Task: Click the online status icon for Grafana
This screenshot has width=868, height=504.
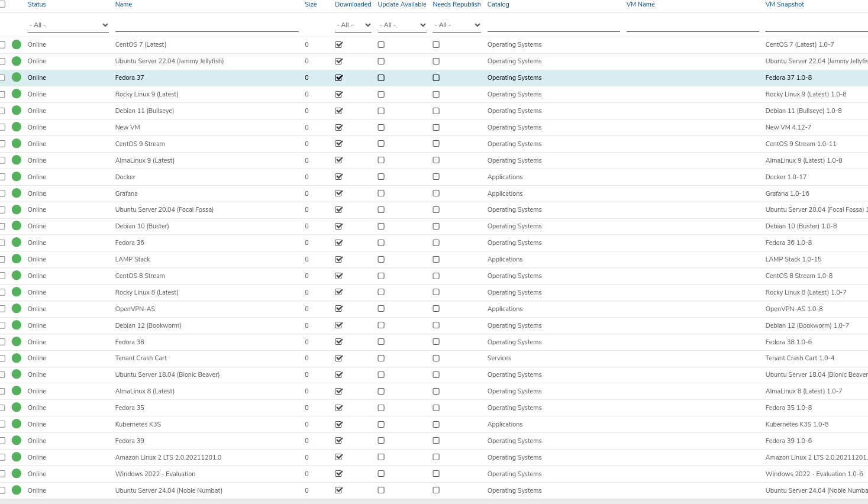Action: point(17,193)
